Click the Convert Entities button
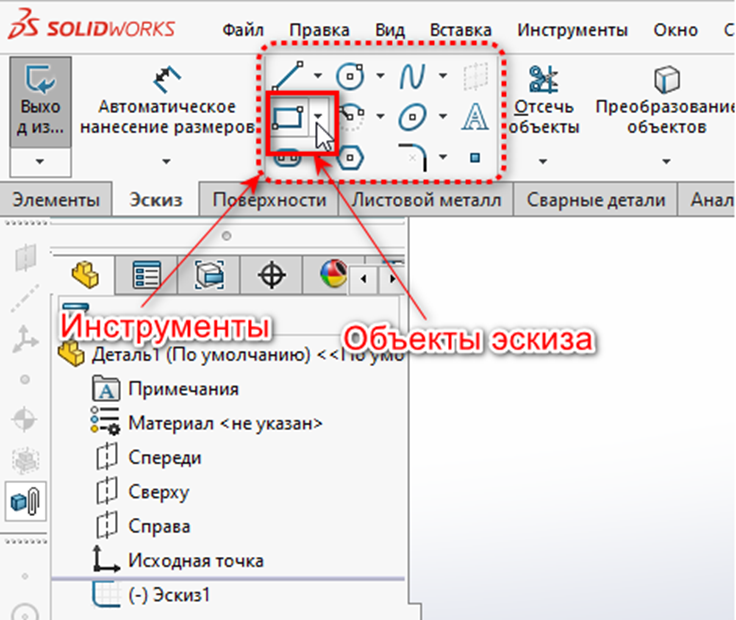 coord(666,100)
